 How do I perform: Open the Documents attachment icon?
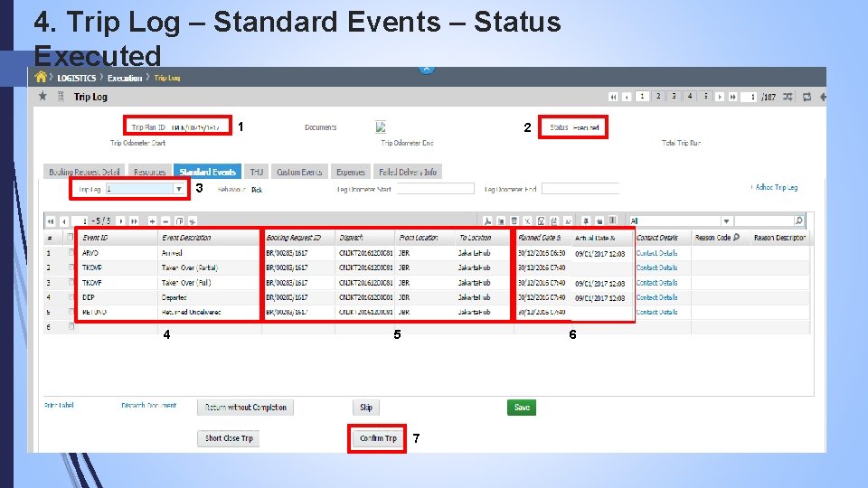point(381,127)
